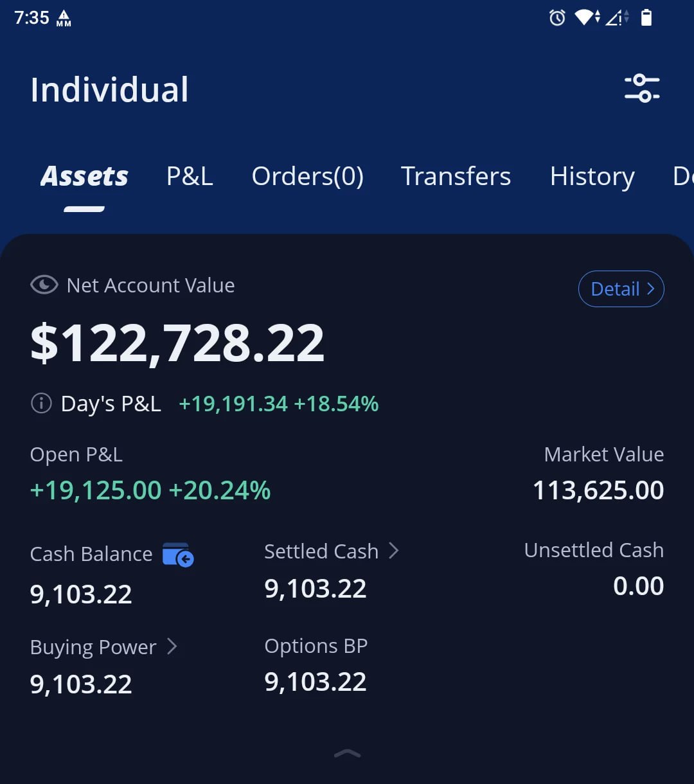Go to the Transfers tab
694x784 pixels.
pyautogui.click(x=456, y=176)
